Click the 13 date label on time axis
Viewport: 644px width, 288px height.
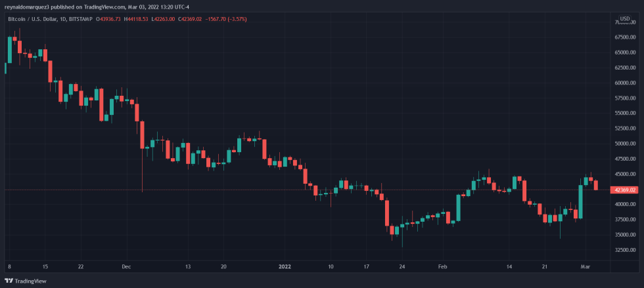[188, 266]
